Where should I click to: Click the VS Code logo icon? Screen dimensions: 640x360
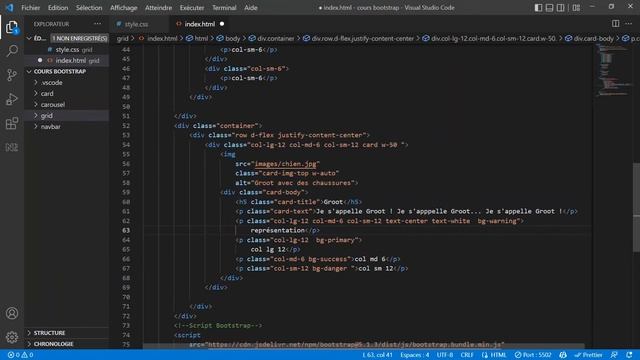point(9,7)
